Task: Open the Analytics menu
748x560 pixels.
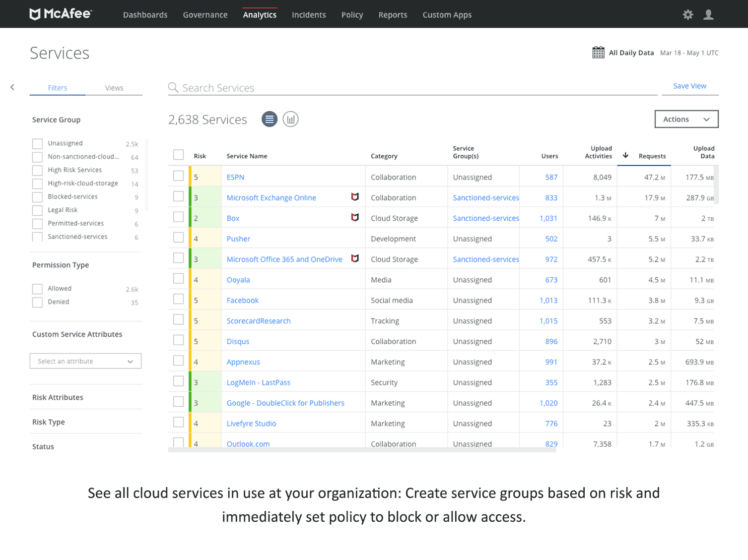Action: pyautogui.click(x=260, y=15)
